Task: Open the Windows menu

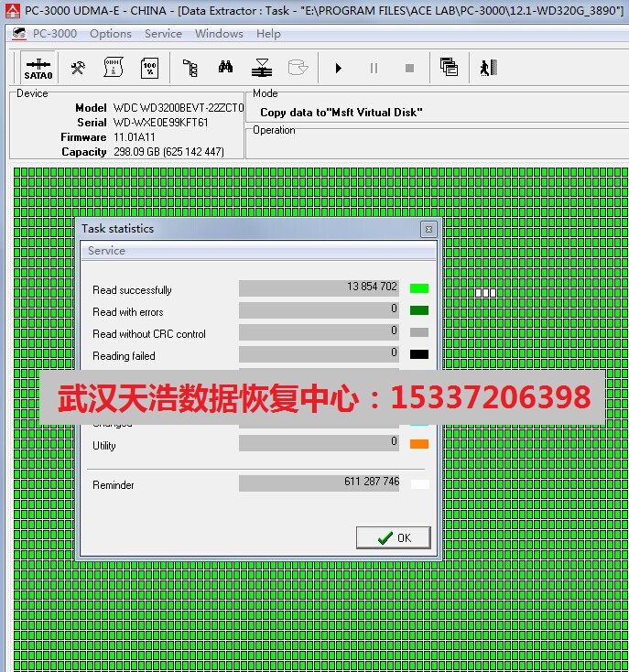Action: pyautogui.click(x=219, y=34)
